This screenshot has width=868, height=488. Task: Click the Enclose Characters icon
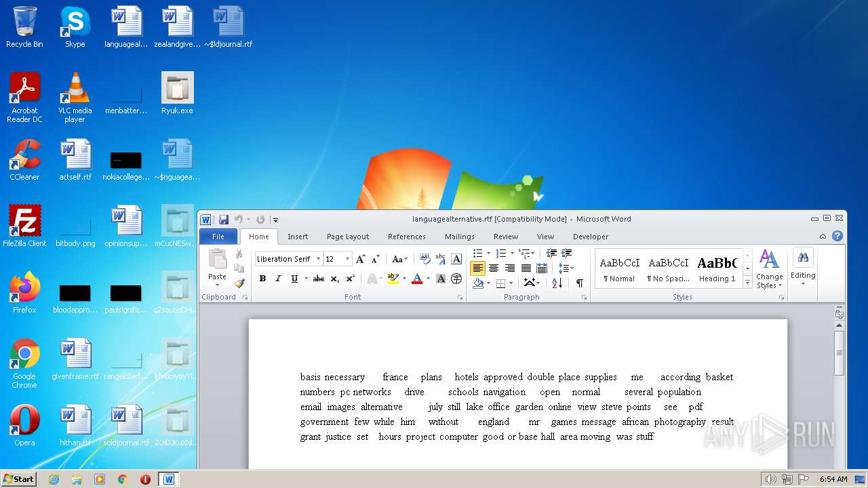(456, 279)
